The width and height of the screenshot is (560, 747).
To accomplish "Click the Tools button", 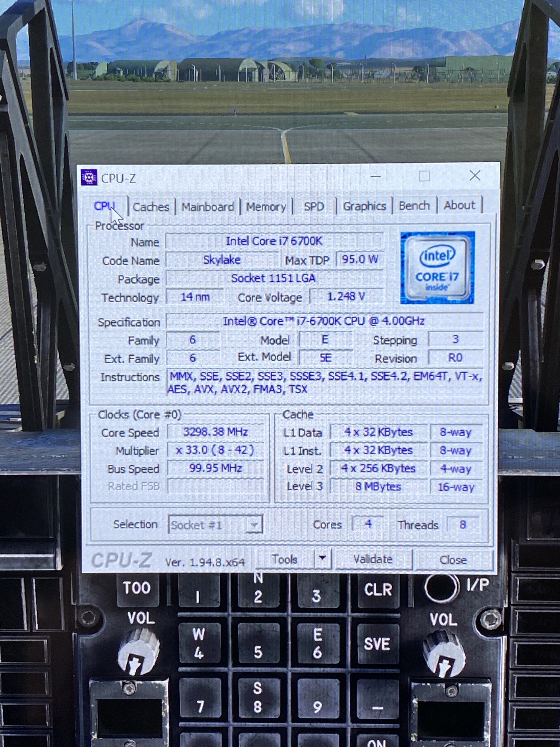I will tap(285, 560).
